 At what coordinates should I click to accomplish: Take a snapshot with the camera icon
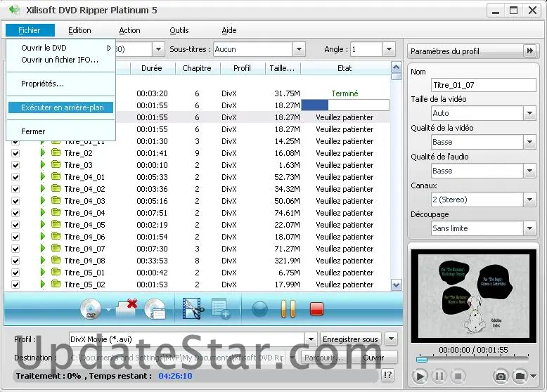click(x=501, y=377)
